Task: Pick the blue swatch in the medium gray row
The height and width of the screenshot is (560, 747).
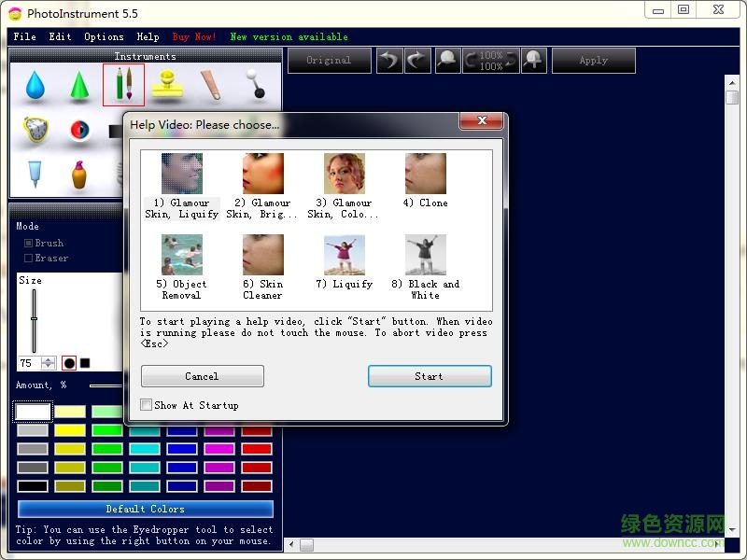Action: (182, 449)
